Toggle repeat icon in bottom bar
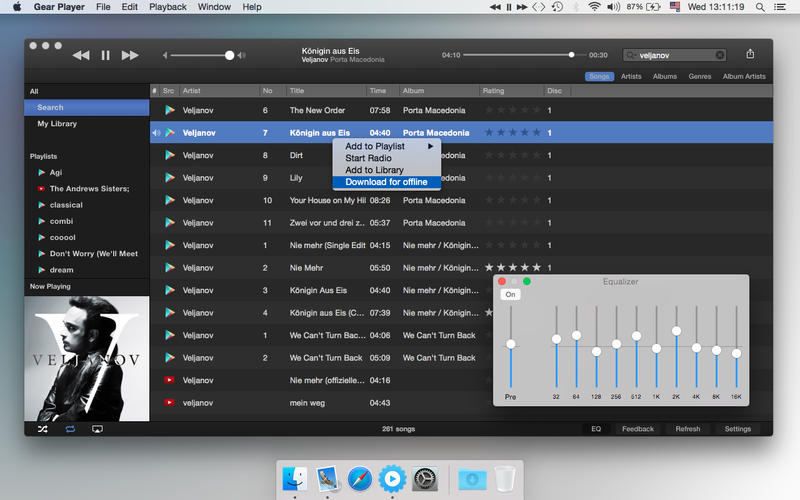 [x=70, y=429]
